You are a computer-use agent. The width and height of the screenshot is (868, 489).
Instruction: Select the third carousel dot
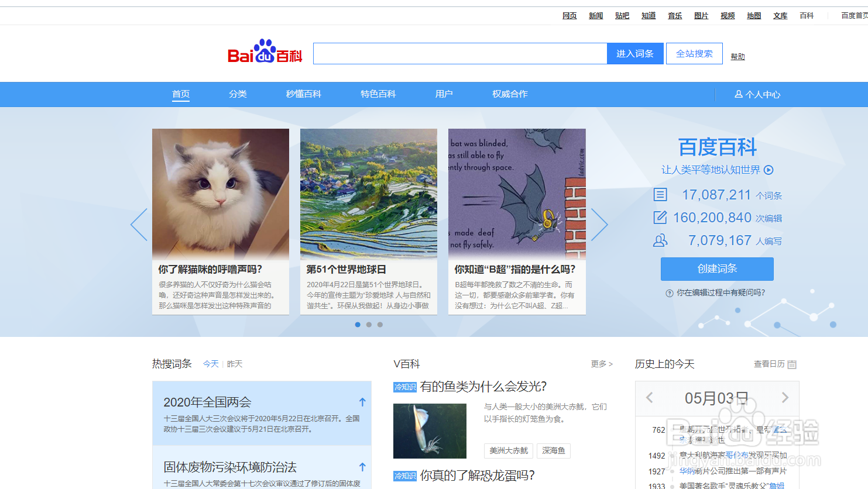coord(380,325)
